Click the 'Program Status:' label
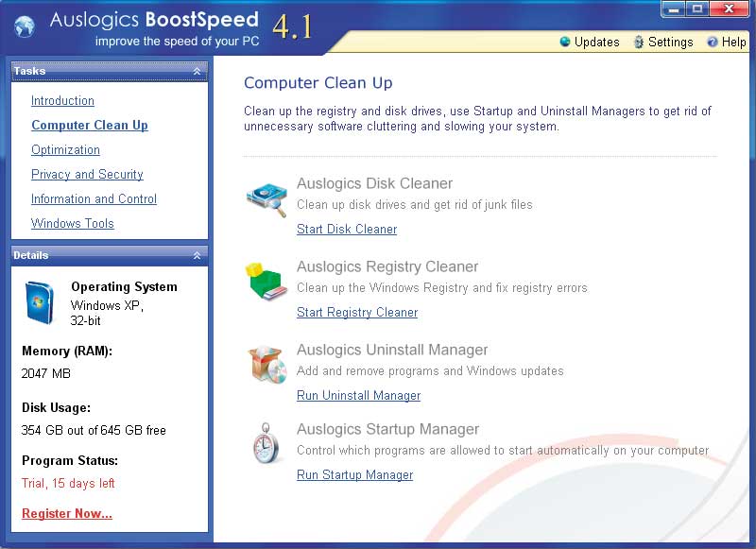This screenshot has height=549, width=756. pos(70,460)
